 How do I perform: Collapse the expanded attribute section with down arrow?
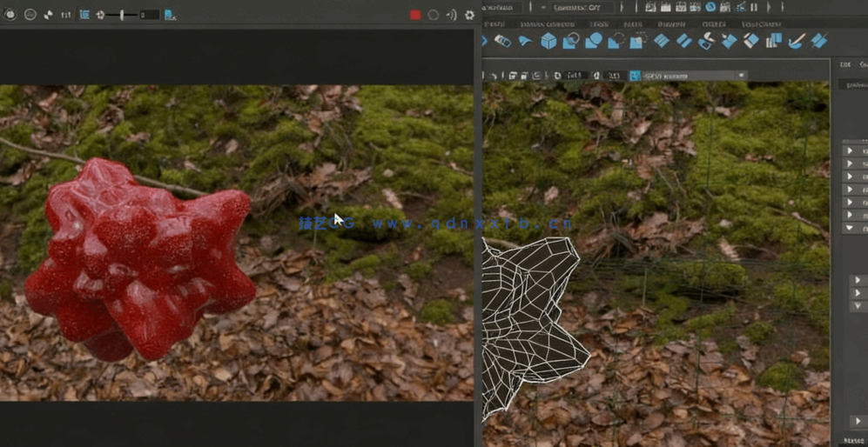[x=849, y=228]
